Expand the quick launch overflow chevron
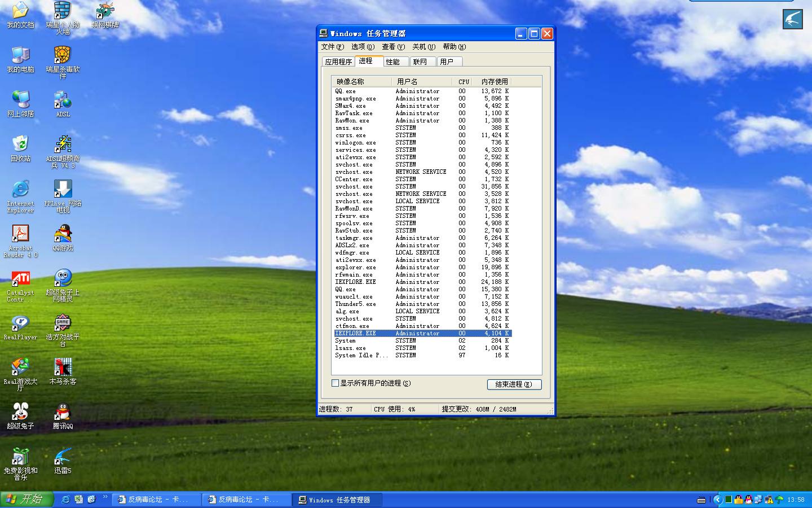This screenshot has height=508, width=812. coord(105,497)
